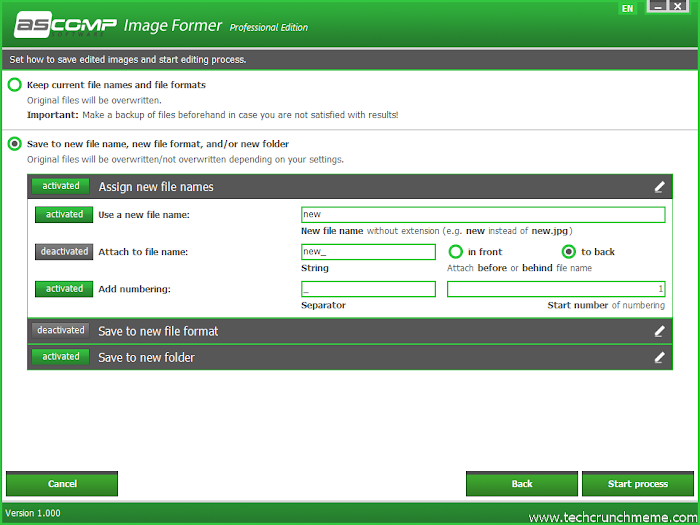Close the Image Former window
The width and height of the screenshot is (700, 525).
click(x=678, y=6)
